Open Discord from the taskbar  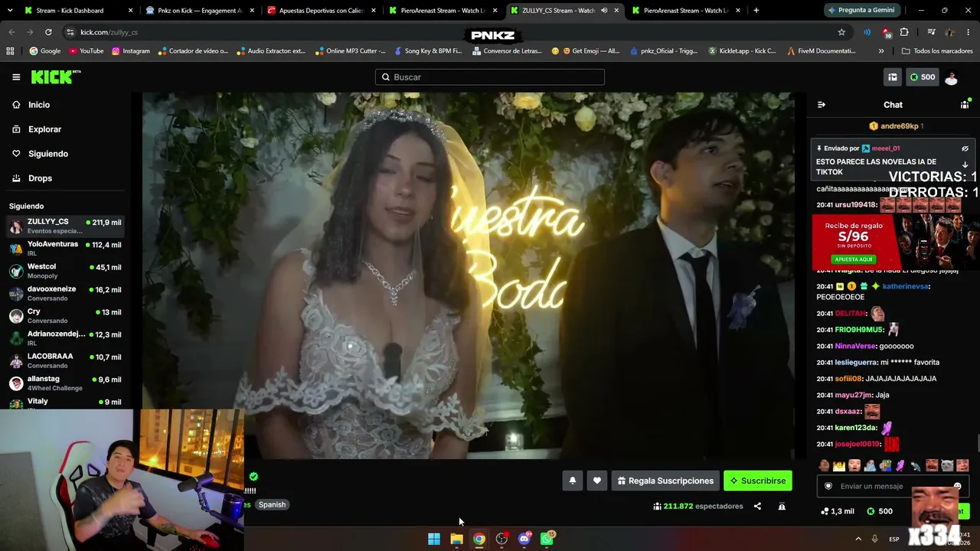pyautogui.click(x=524, y=539)
